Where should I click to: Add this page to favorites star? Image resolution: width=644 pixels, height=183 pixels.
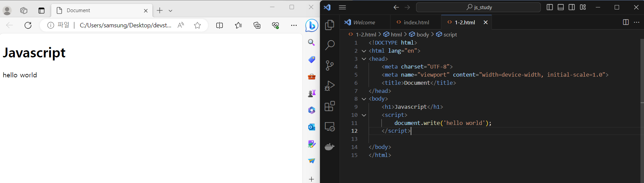coord(197,25)
